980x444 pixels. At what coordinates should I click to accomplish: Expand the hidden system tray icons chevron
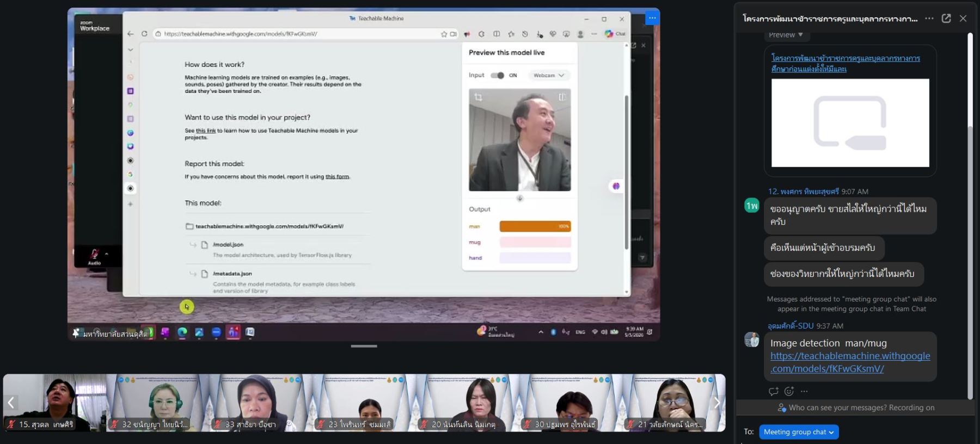[x=541, y=332]
